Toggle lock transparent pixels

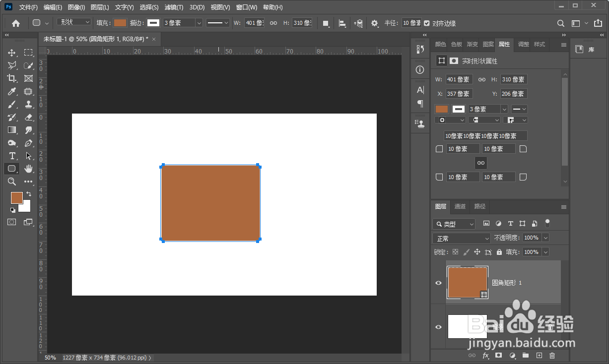tap(455, 252)
